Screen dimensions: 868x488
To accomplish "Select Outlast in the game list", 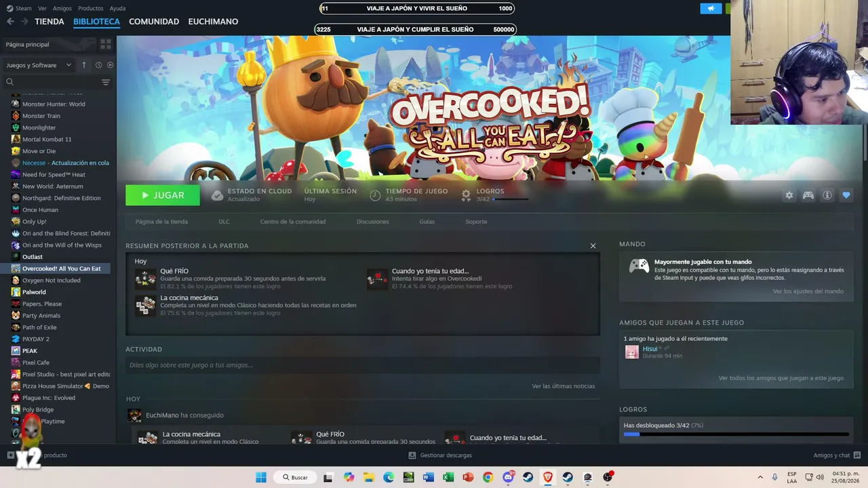I will (x=33, y=257).
